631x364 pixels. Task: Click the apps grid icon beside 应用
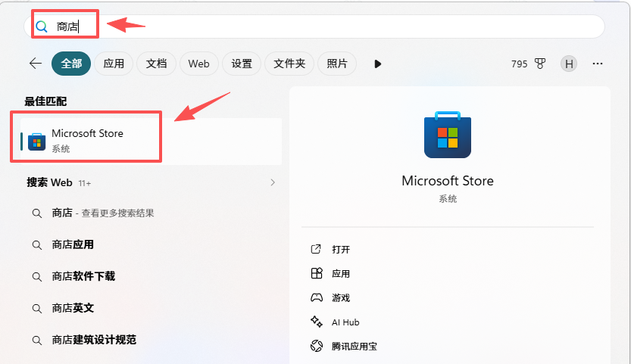(317, 273)
